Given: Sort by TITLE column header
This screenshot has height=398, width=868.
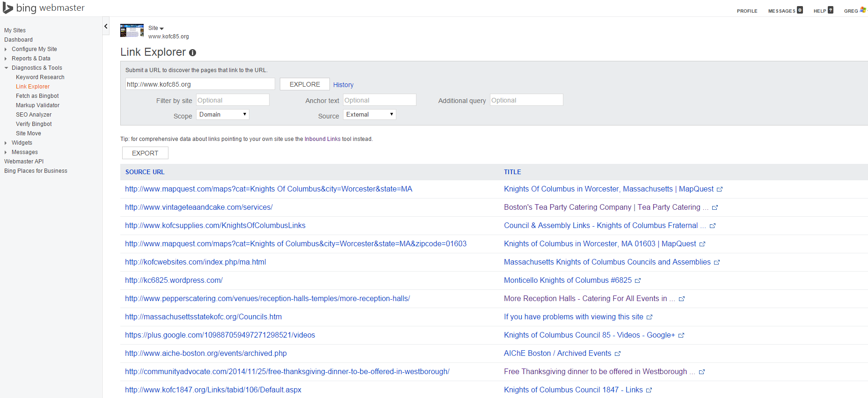Looking at the screenshot, I should pyautogui.click(x=512, y=172).
